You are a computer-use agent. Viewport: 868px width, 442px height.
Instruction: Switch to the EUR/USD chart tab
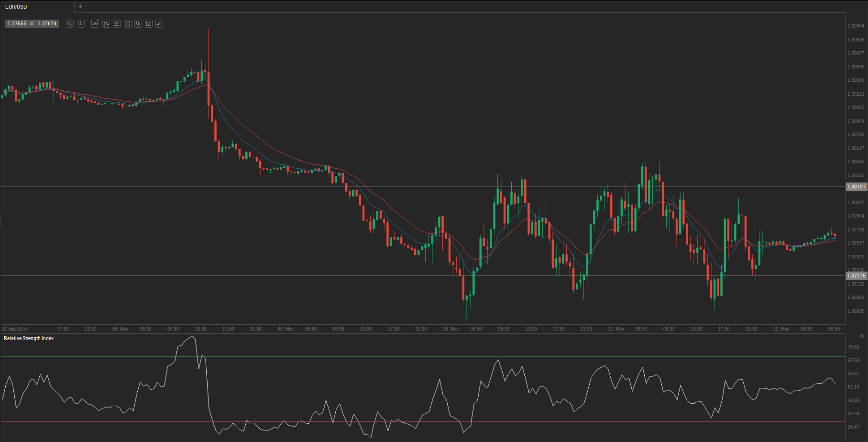click(x=16, y=7)
